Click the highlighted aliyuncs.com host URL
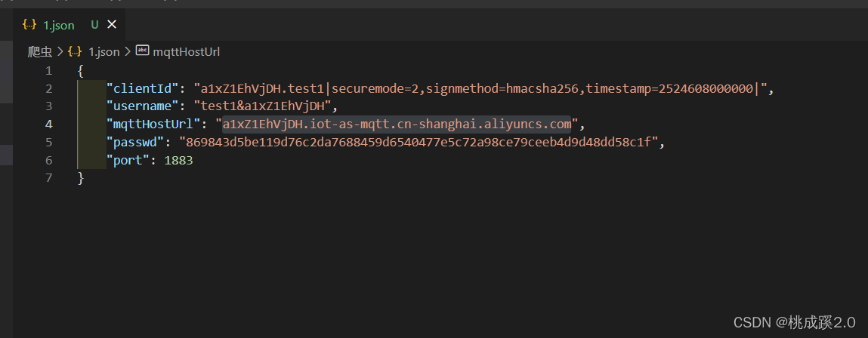This screenshot has width=868, height=338. click(x=397, y=124)
